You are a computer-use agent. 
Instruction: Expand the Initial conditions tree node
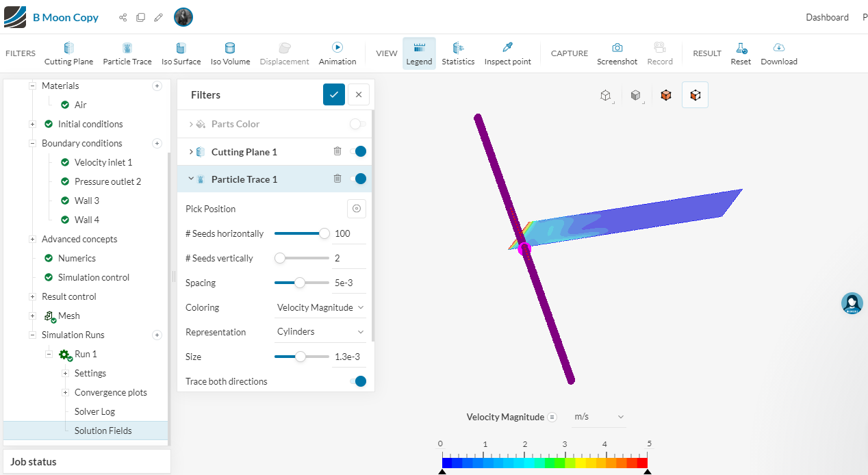32,124
